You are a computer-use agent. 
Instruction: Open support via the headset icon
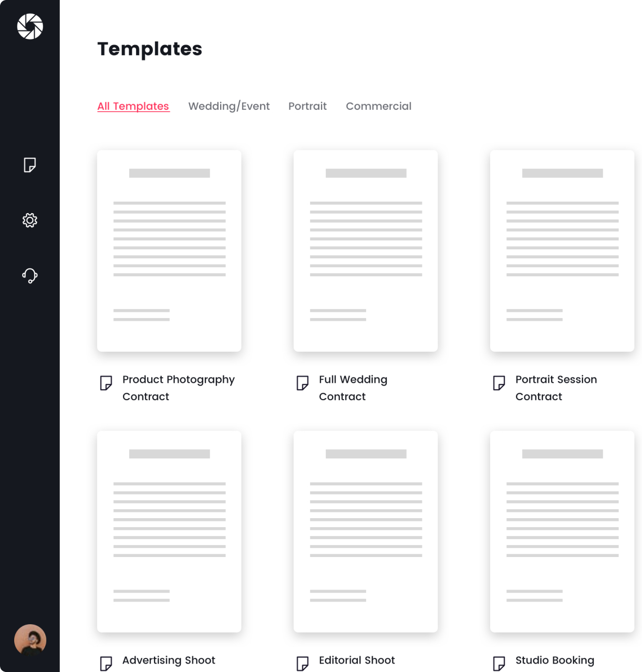click(x=30, y=276)
